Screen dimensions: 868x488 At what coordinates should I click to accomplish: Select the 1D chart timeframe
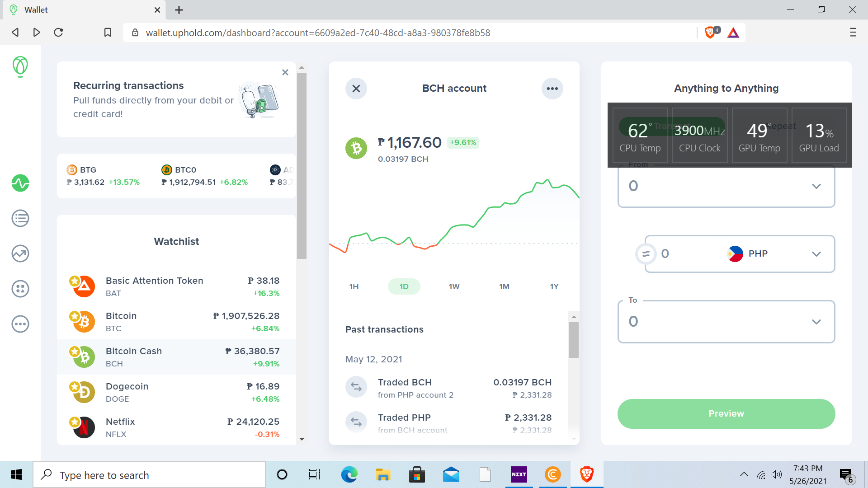click(404, 286)
